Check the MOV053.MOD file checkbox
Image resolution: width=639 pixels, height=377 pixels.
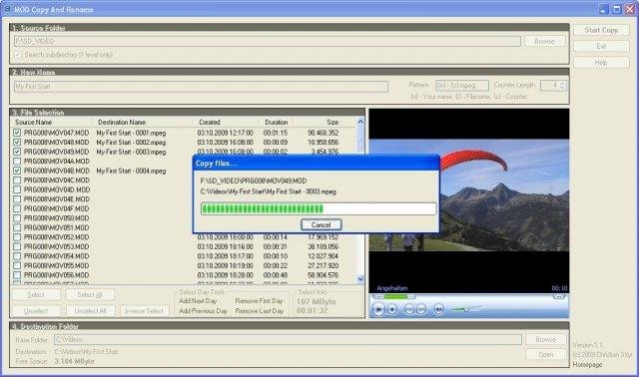point(17,247)
